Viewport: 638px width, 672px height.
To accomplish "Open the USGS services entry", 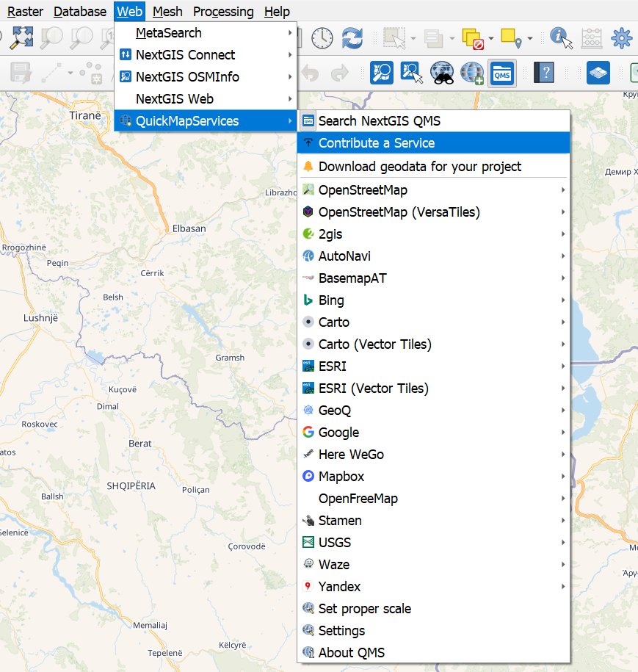I will (434, 542).
